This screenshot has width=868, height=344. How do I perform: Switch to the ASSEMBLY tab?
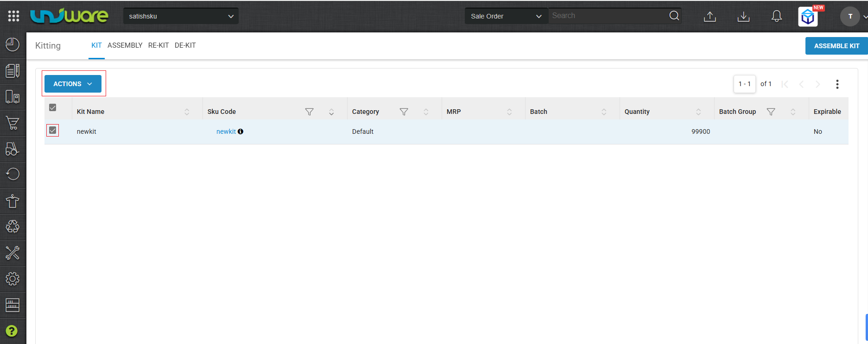coord(125,45)
